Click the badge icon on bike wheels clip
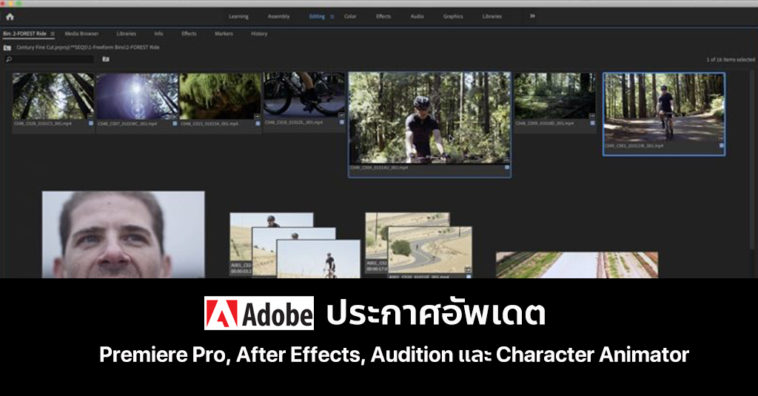758x396 pixels. point(342,122)
